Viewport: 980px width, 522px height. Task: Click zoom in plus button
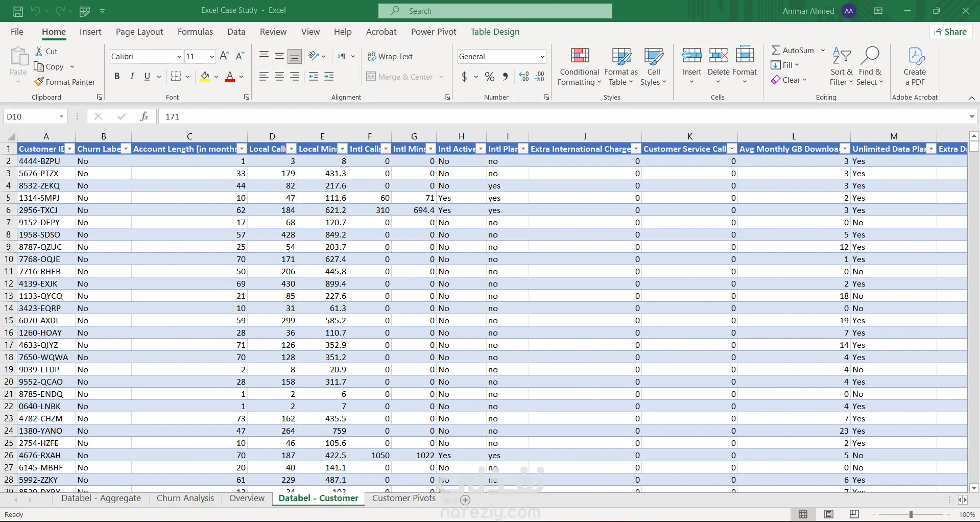tap(948, 514)
